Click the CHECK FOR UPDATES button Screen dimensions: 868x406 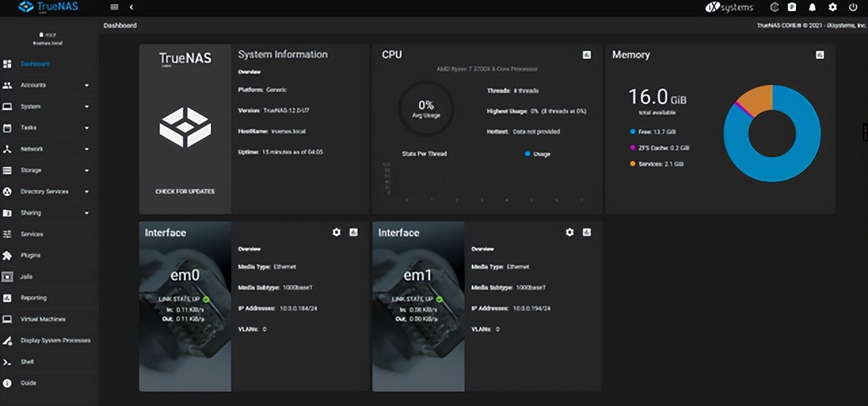(184, 191)
